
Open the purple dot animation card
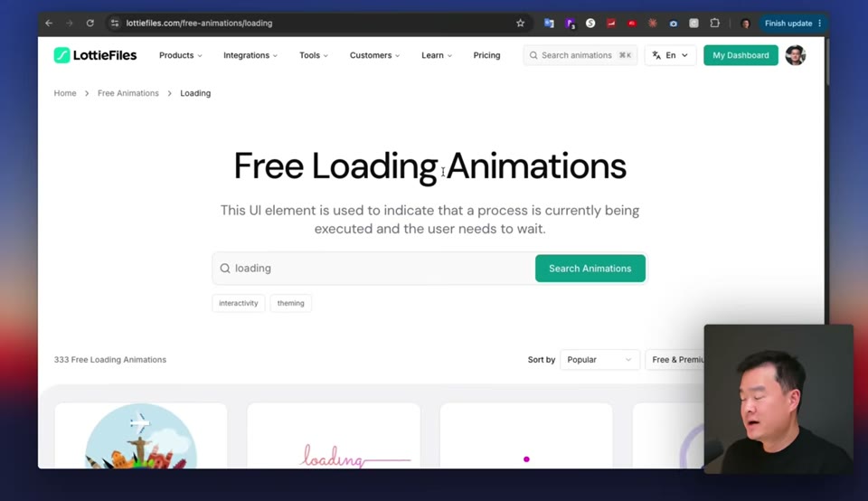click(526, 436)
